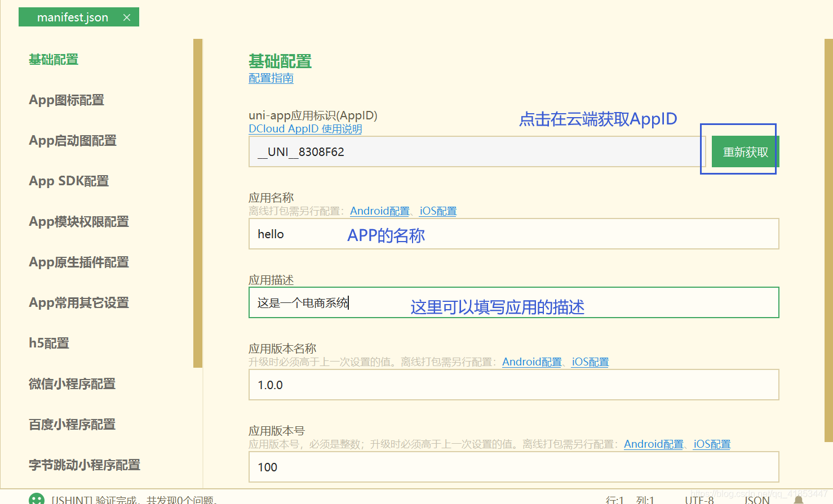Open Android配置 link under 应用版本号
The width and height of the screenshot is (833, 504).
tap(654, 444)
